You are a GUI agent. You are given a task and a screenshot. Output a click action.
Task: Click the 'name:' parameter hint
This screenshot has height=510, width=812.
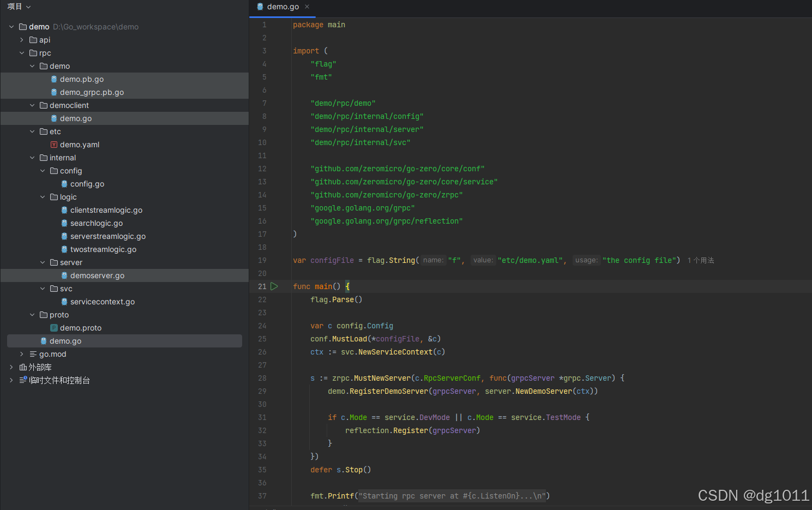point(434,260)
